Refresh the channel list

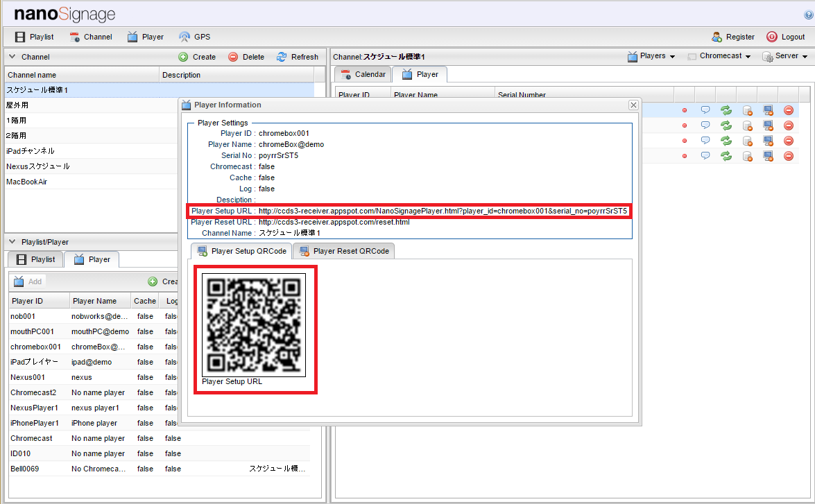tap(298, 57)
